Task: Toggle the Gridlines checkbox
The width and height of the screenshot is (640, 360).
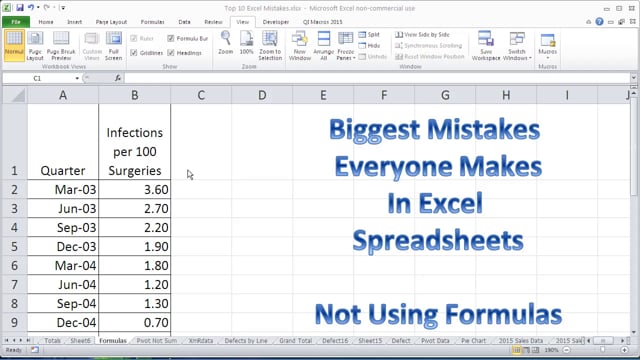Action: pos(134,53)
